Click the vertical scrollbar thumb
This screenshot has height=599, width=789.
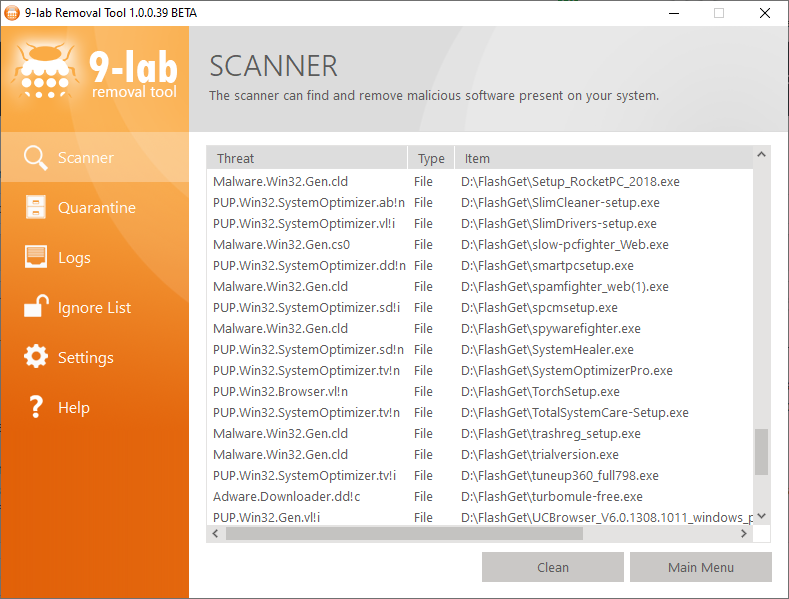pyautogui.click(x=761, y=452)
